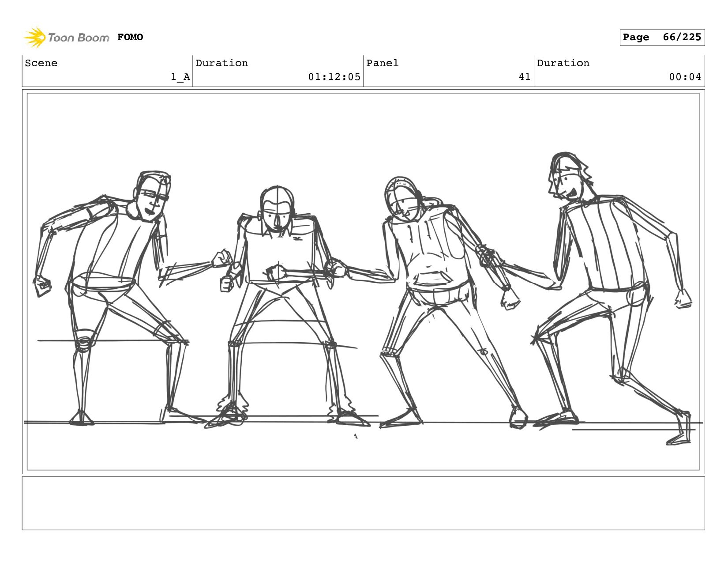Select panel number 41

pos(525,77)
